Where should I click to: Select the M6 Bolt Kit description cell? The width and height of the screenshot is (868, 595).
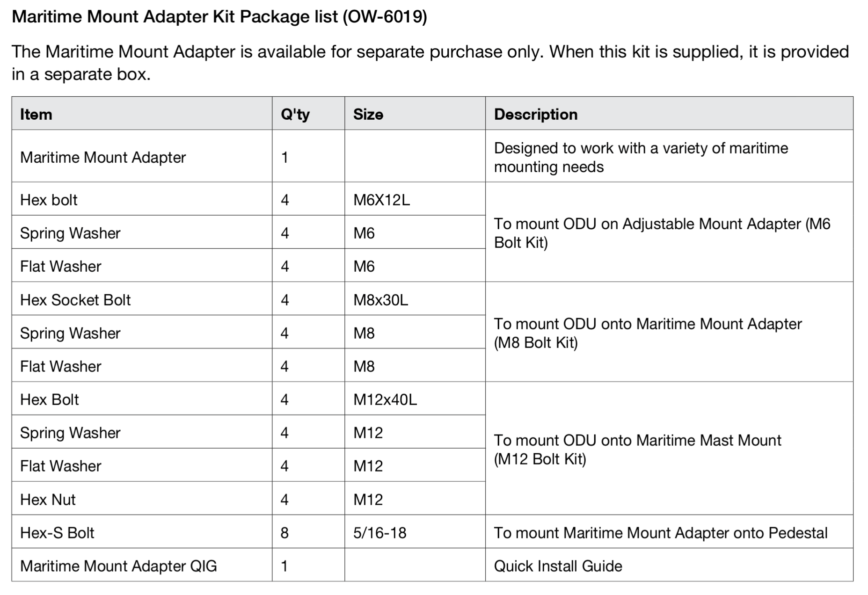click(x=669, y=232)
